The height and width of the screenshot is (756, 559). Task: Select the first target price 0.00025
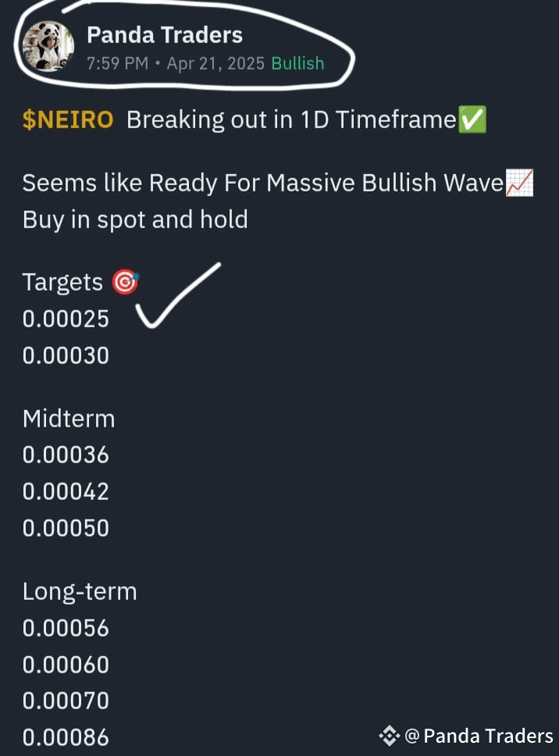coord(66,318)
